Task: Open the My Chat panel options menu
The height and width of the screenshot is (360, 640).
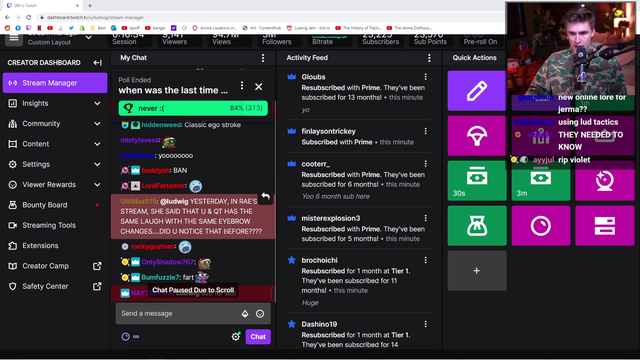Action: 263,58
